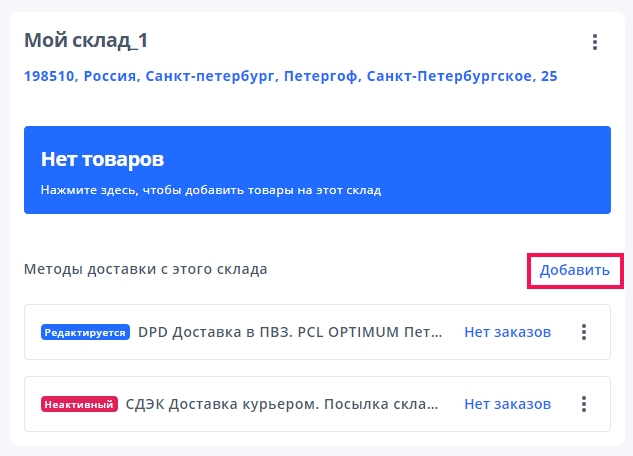
Task: Open three-dot menu for DPD delivery method
Action: tap(584, 332)
